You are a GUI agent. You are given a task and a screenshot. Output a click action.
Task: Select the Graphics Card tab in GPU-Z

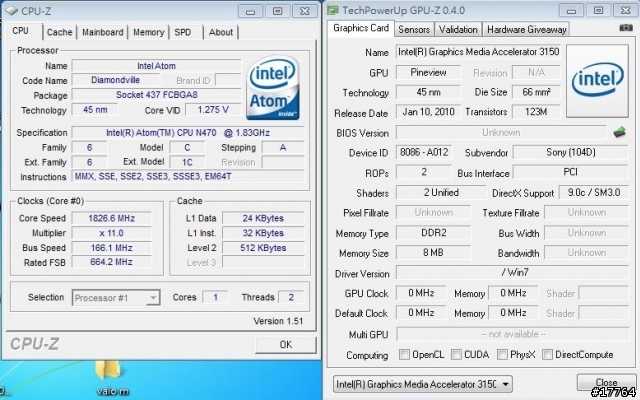[x=361, y=28]
